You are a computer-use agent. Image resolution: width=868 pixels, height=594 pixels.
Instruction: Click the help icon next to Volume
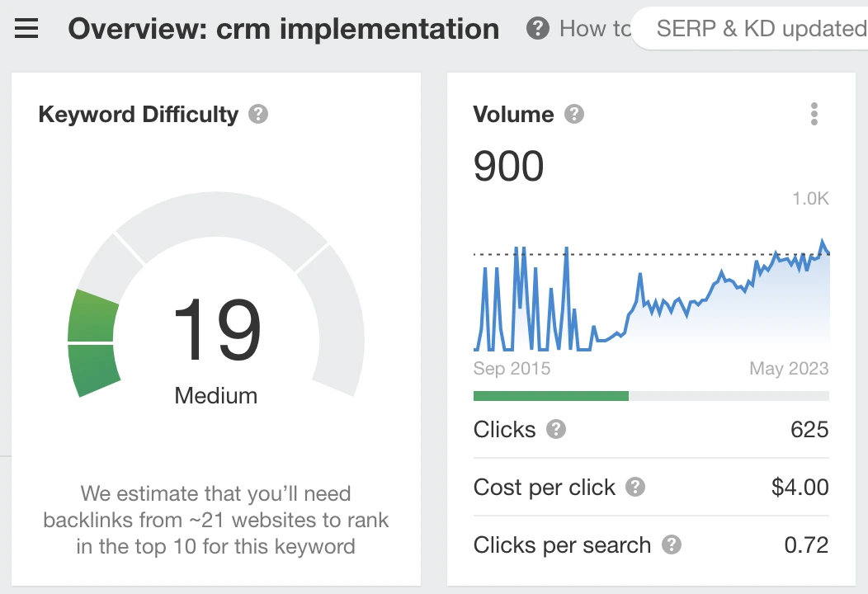click(573, 114)
